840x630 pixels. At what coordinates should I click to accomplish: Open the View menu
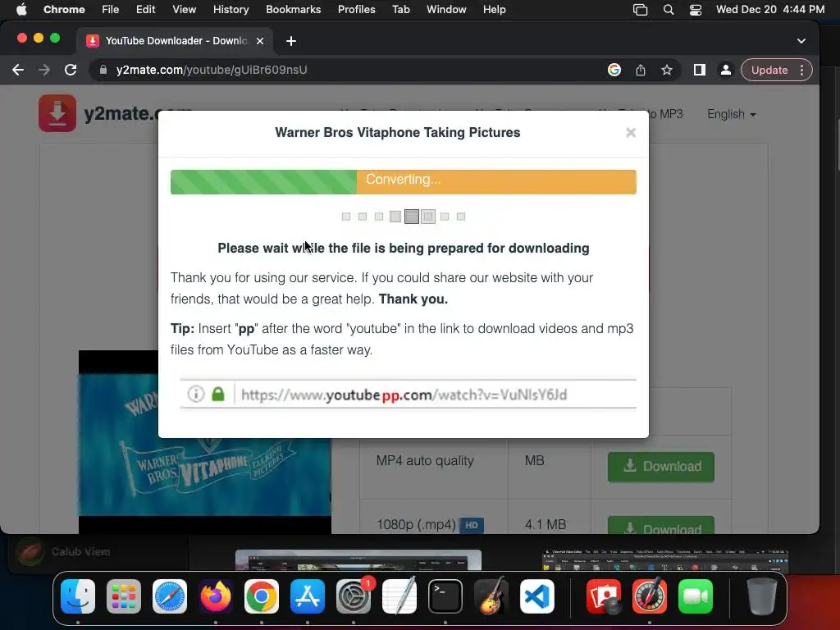[x=184, y=10]
